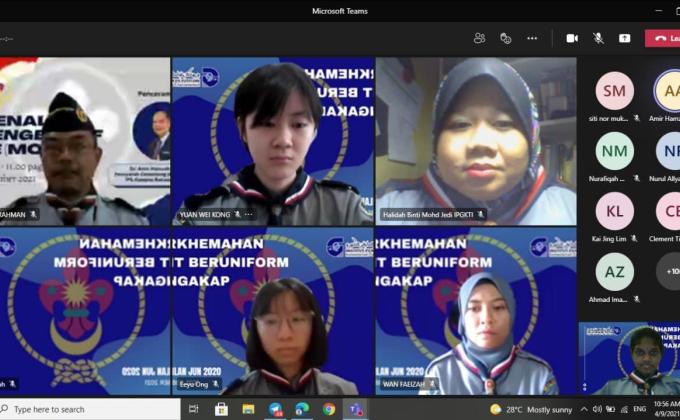Click 'WAN FAEIZAH' name label
This screenshot has width=680, height=420.
[x=404, y=384]
